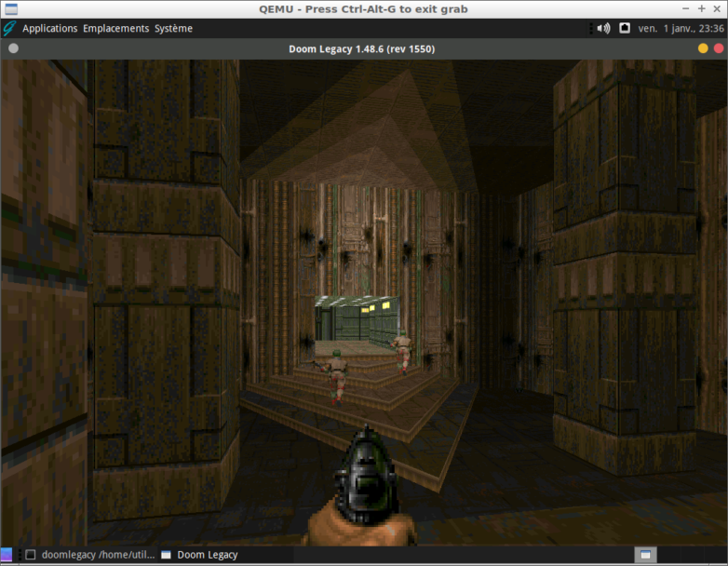
Task: Click the screenshot tray icon in top panel
Action: [625, 28]
